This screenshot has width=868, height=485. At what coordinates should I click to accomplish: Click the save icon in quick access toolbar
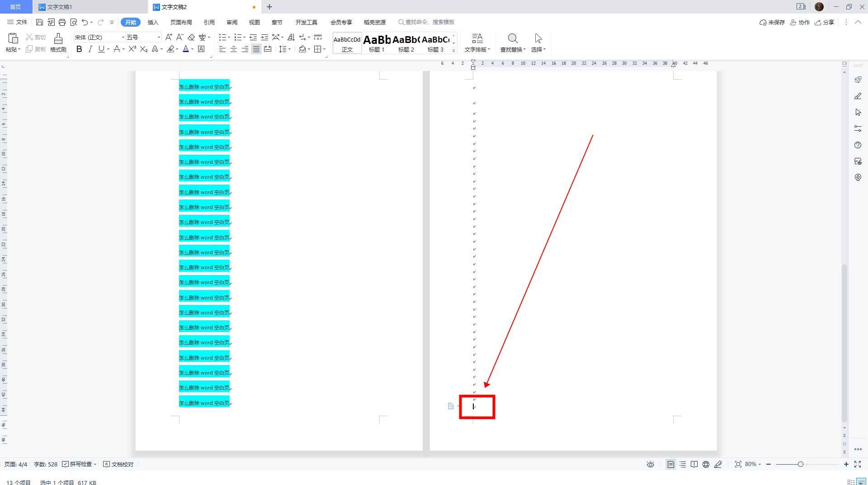click(x=39, y=22)
